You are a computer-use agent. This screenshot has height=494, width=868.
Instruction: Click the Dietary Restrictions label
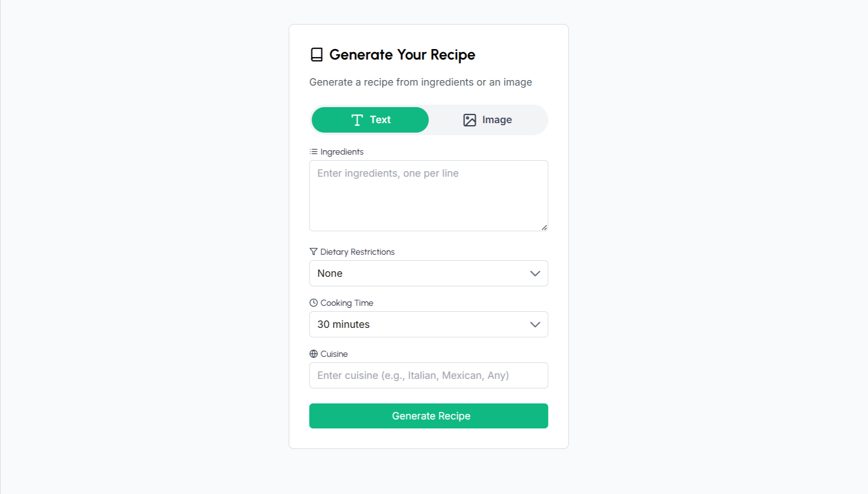click(357, 252)
